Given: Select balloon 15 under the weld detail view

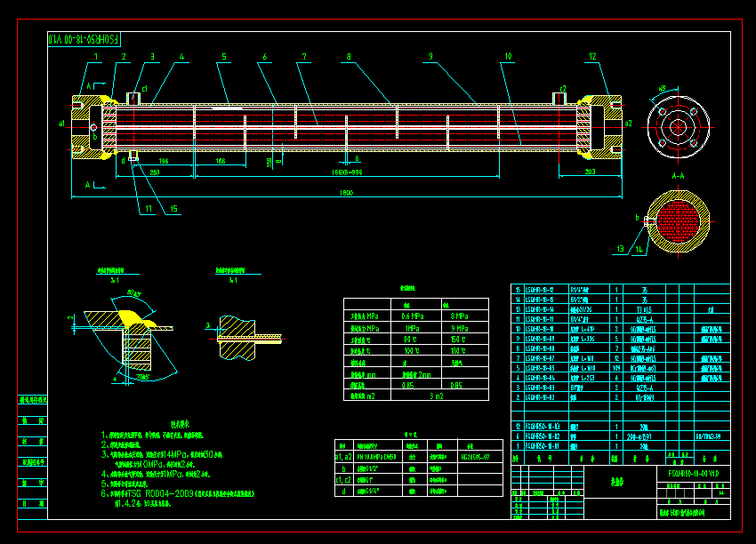Looking at the screenshot, I should tap(173, 208).
